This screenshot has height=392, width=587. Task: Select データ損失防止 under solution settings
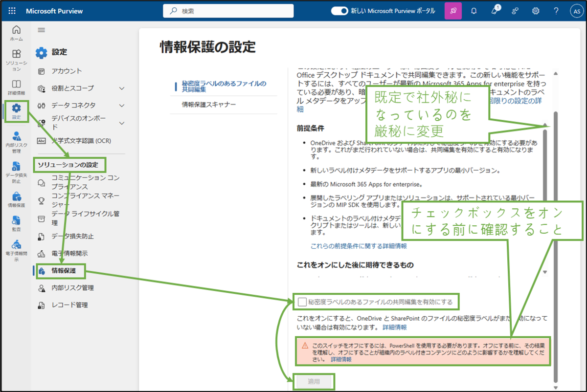(73, 236)
